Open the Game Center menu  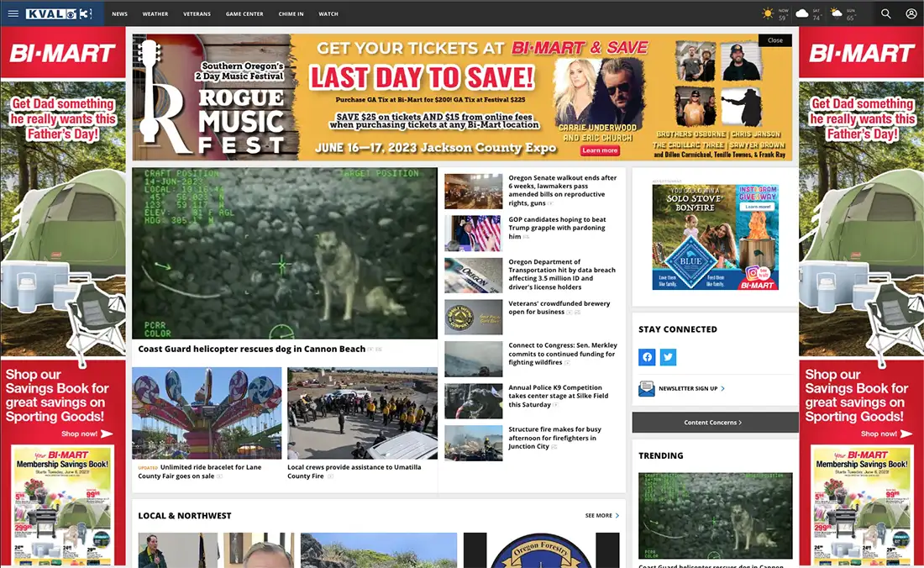244,13
